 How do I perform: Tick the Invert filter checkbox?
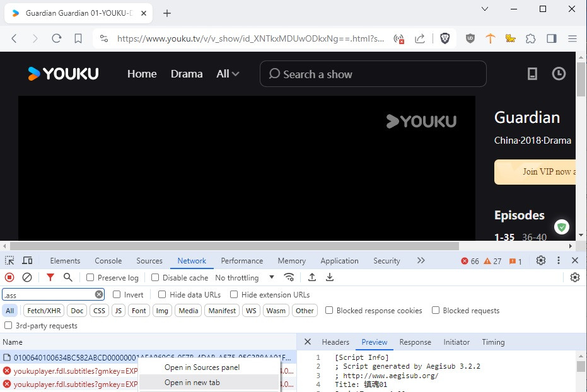[117, 294]
